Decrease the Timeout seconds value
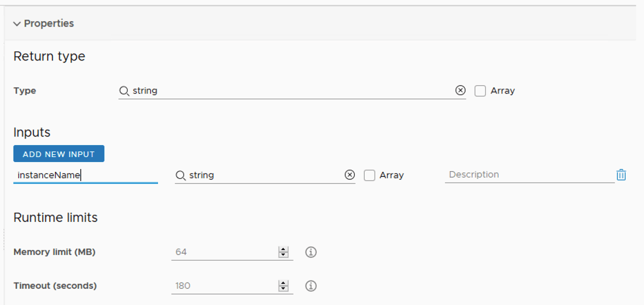The image size is (644, 305). (284, 289)
